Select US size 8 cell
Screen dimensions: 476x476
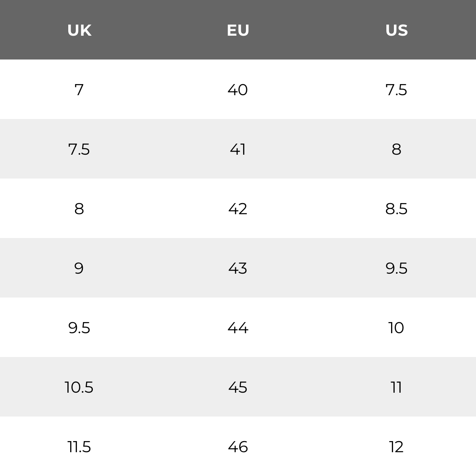tap(396, 149)
